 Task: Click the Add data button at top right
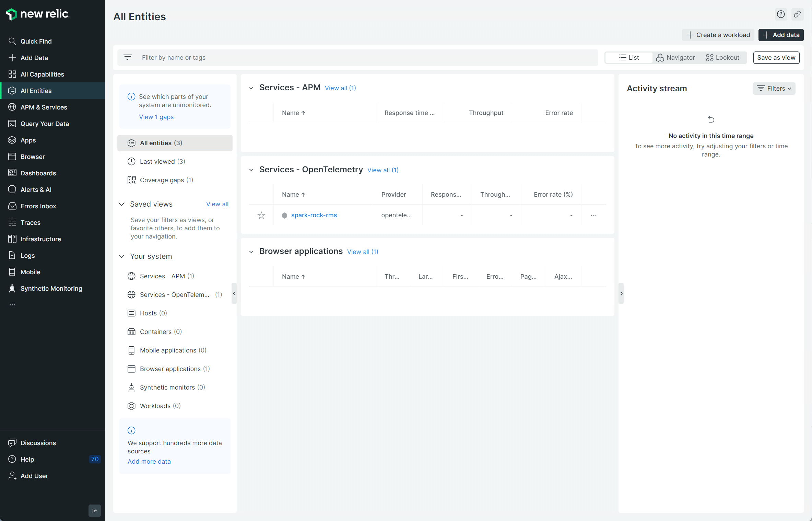coord(781,35)
